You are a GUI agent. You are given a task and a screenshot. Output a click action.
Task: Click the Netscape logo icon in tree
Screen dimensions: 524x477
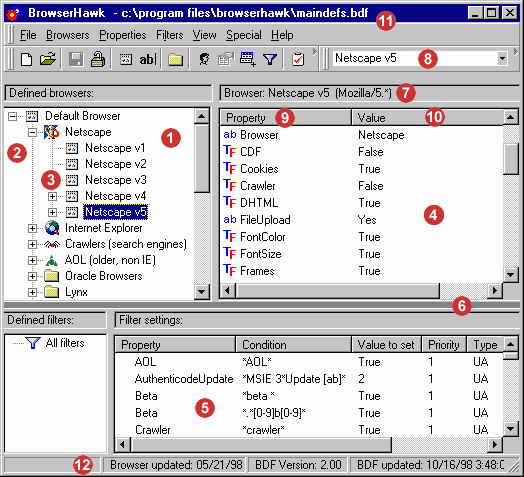click(51, 132)
